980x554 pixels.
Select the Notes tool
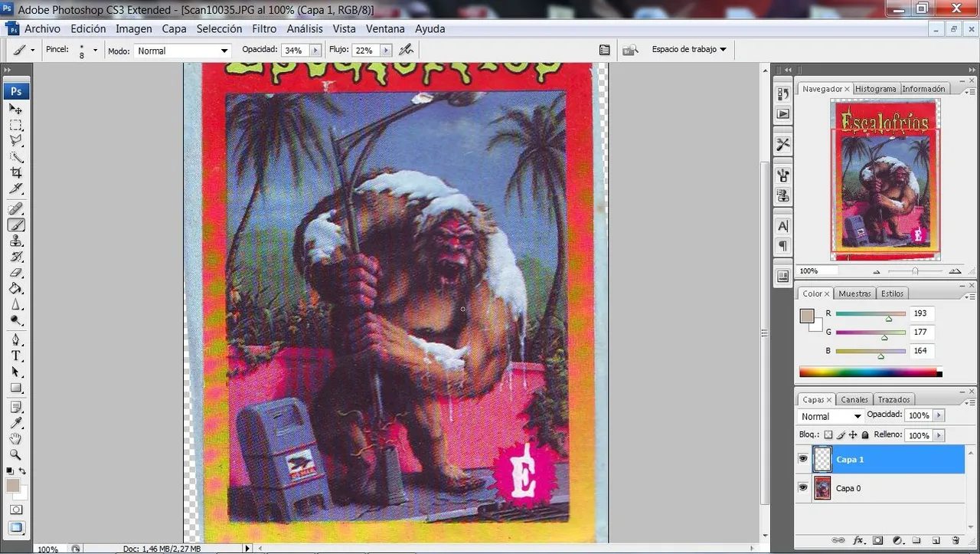[16, 407]
